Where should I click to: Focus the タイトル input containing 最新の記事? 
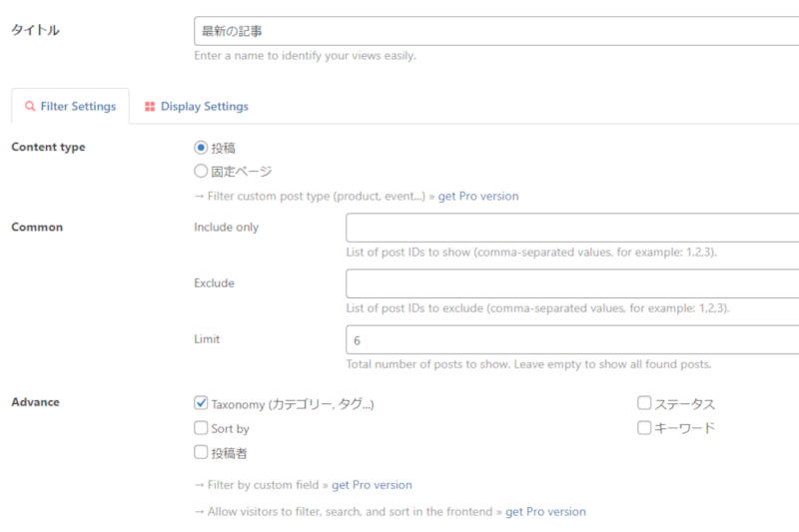point(495,31)
